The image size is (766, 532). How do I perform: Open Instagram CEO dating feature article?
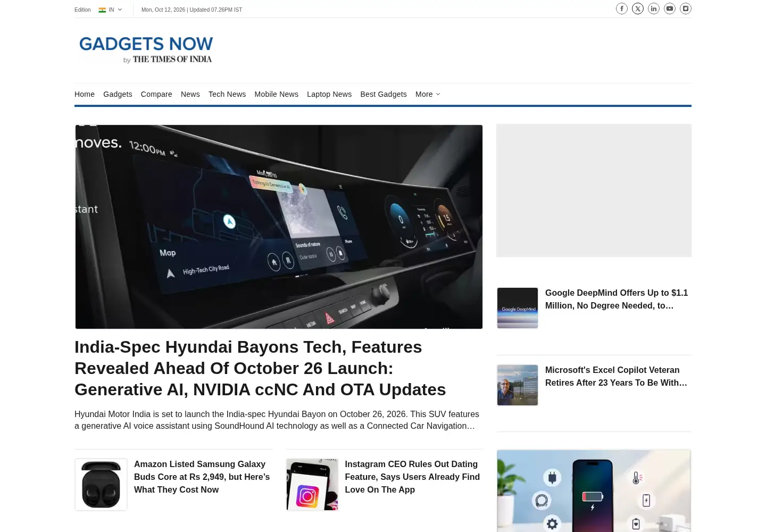coord(412,477)
